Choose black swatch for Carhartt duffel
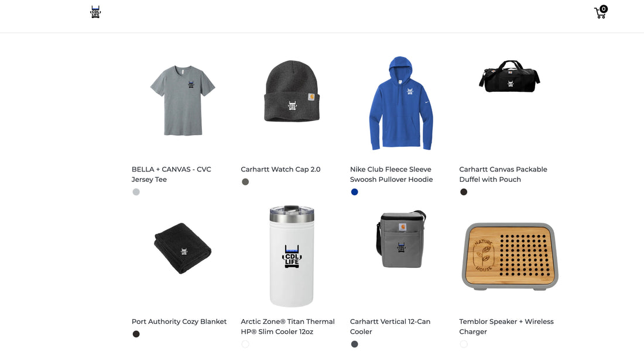The width and height of the screenshot is (644, 352). click(464, 192)
